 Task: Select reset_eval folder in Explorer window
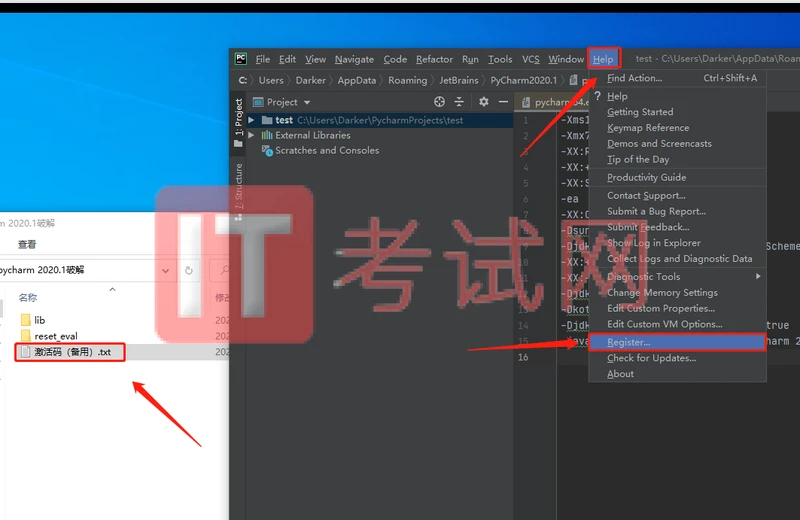(x=56, y=336)
